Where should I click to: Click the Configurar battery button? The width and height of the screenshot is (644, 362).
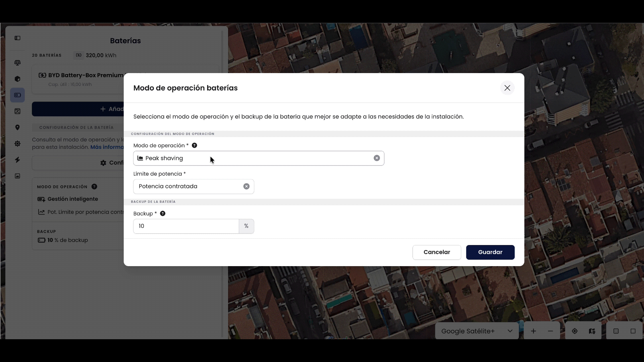tap(78, 163)
